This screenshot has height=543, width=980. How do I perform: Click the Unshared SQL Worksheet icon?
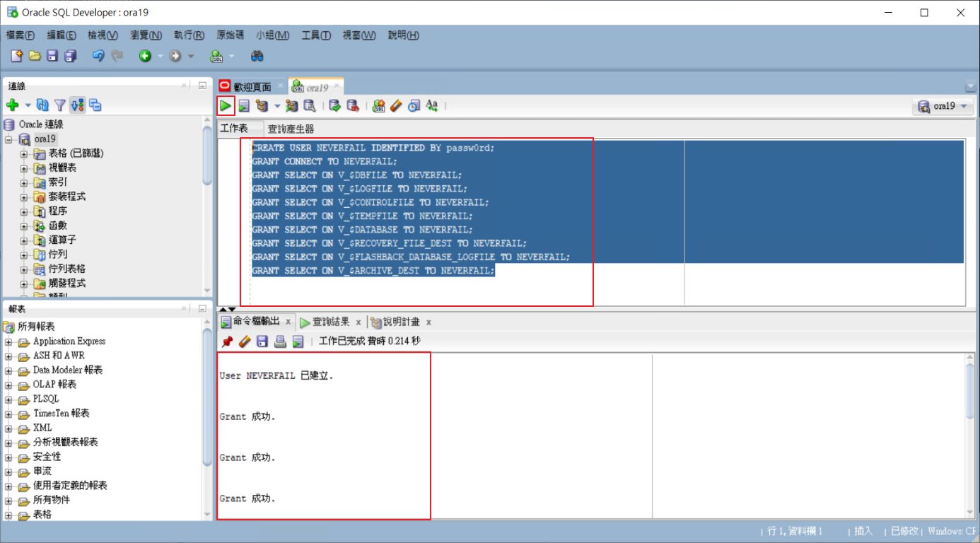coord(378,106)
